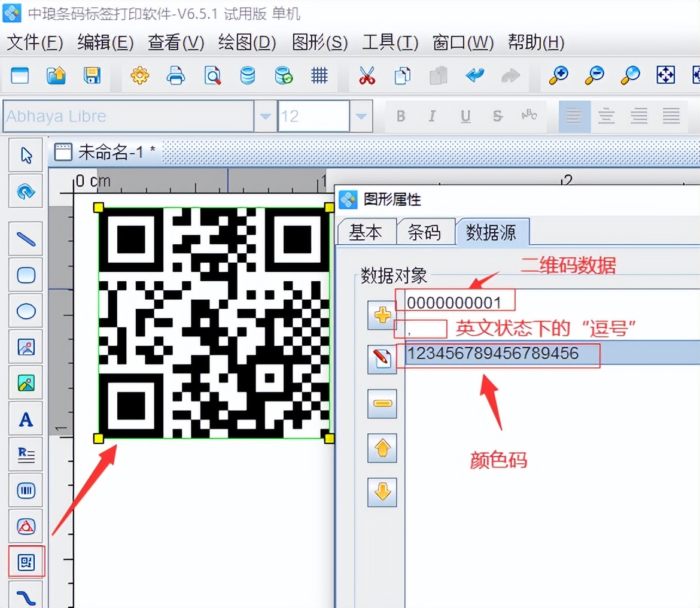
Task: Select the QR code tool in sidebar
Action: click(26, 562)
